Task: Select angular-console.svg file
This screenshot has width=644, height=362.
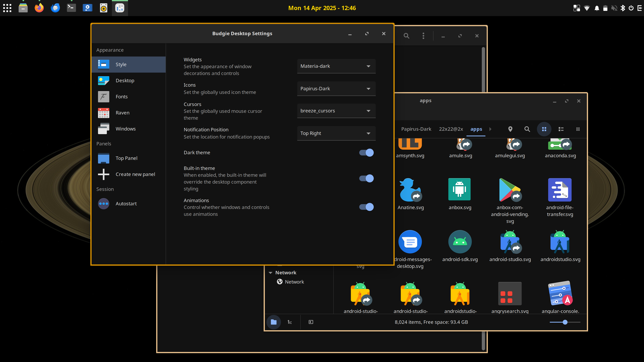Action: pyautogui.click(x=560, y=298)
